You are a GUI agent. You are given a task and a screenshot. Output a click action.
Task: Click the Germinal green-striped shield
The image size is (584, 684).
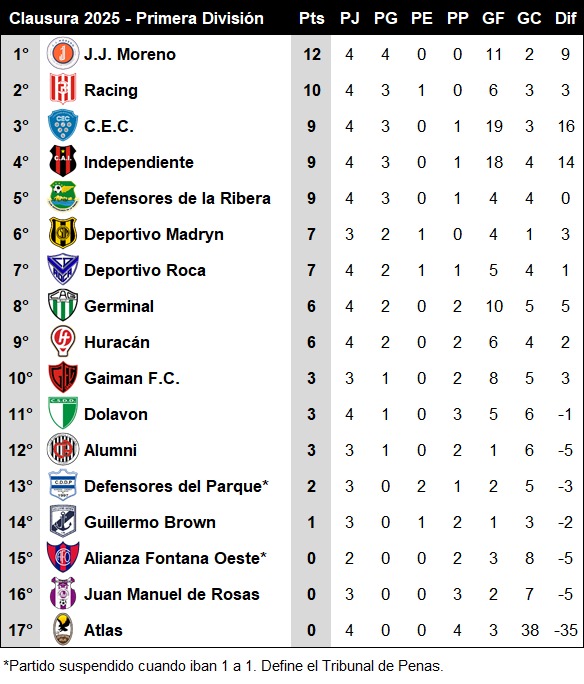pyautogui.click(x=63, y=305)
